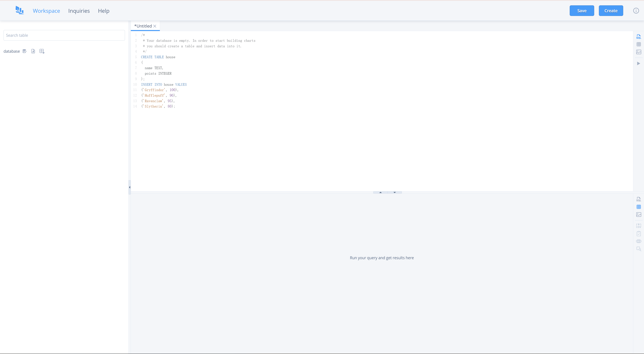Open the Help menu
Viewport: 644px width, 354px height.
pos(103,11)
